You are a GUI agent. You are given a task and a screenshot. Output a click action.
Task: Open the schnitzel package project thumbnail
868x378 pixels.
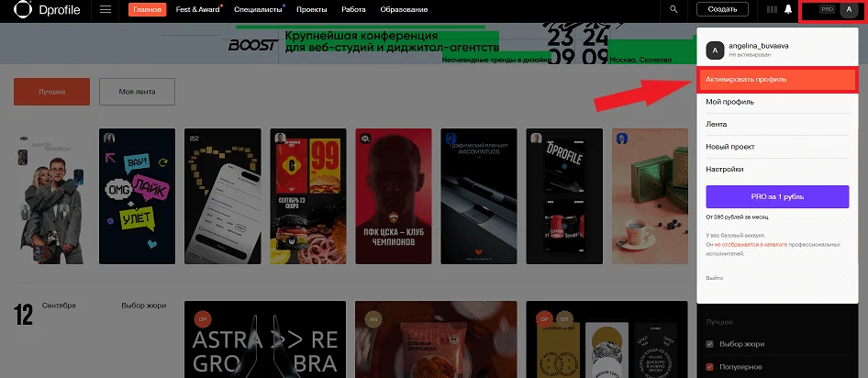pyautogui.click(x=436, y=339)
